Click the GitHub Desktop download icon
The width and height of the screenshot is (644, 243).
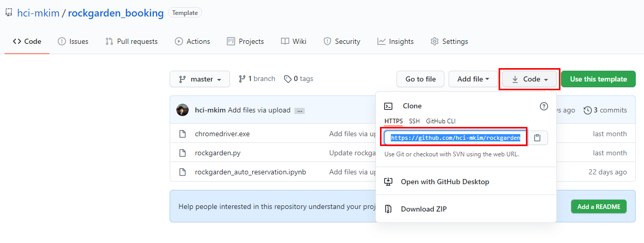tap(389, 182)
